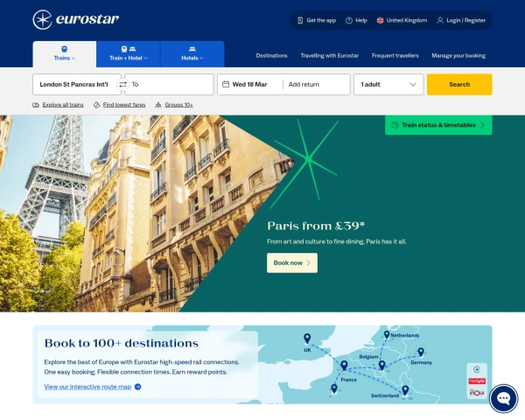The height and width of the screenshot is (420, 525).
Task: Open the Train + Hotel tab
Action: point(129,54)
